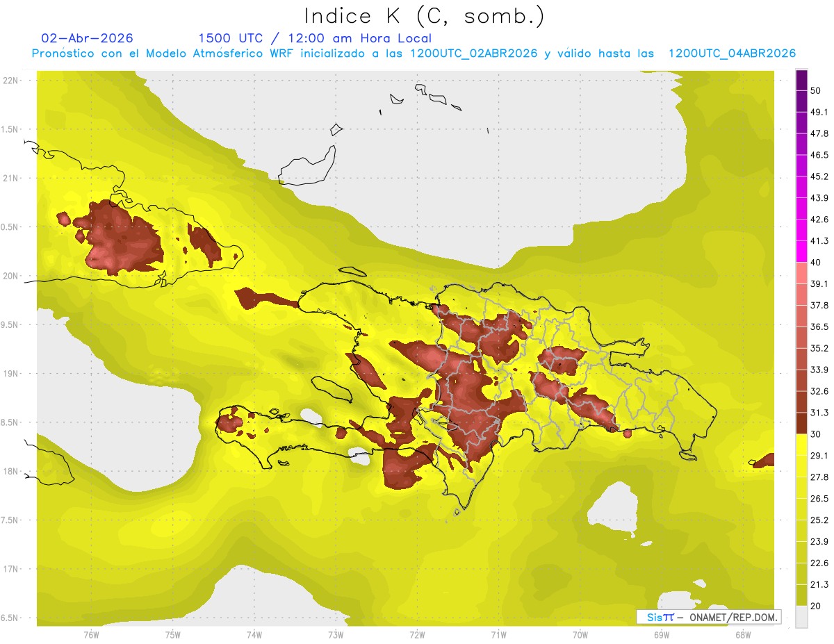The width and height of the screenshot is (834, 644).
Task: Select the 02-Abr-2026 date text
Action: [88, 38]
